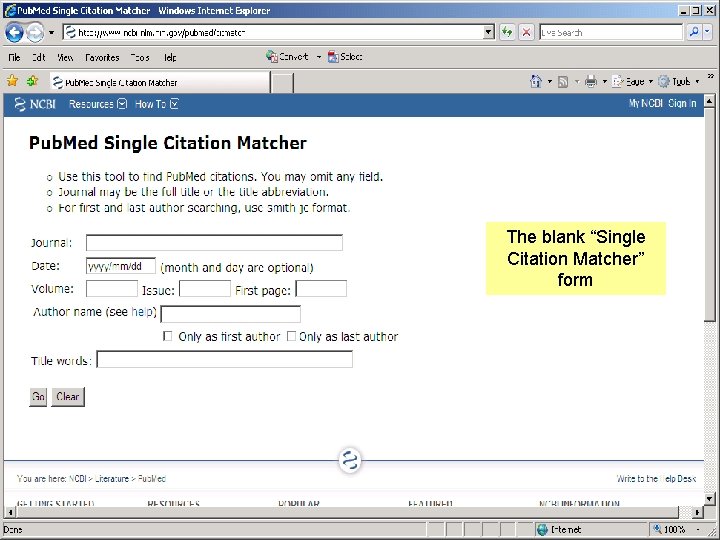This screenshot has width=720, height=540.
Task: Click the vertical scrollbar up arrow
Action: coord(709,101)
